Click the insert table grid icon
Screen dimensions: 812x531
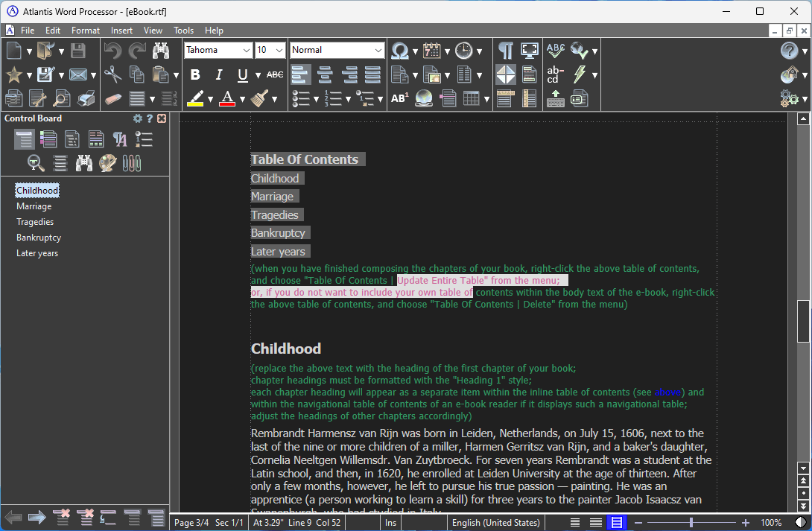(x=472, y=98)
